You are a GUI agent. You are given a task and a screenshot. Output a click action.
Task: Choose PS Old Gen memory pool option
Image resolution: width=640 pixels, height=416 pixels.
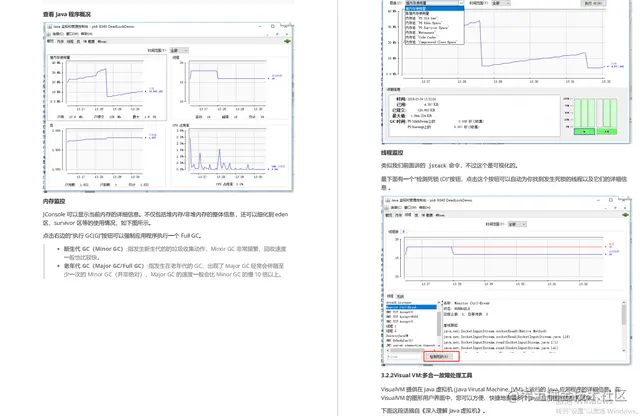(x=434, y=18)
